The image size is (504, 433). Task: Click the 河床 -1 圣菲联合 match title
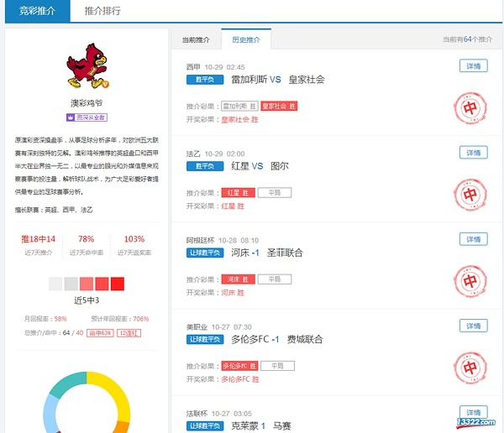[x=267, y=253]
